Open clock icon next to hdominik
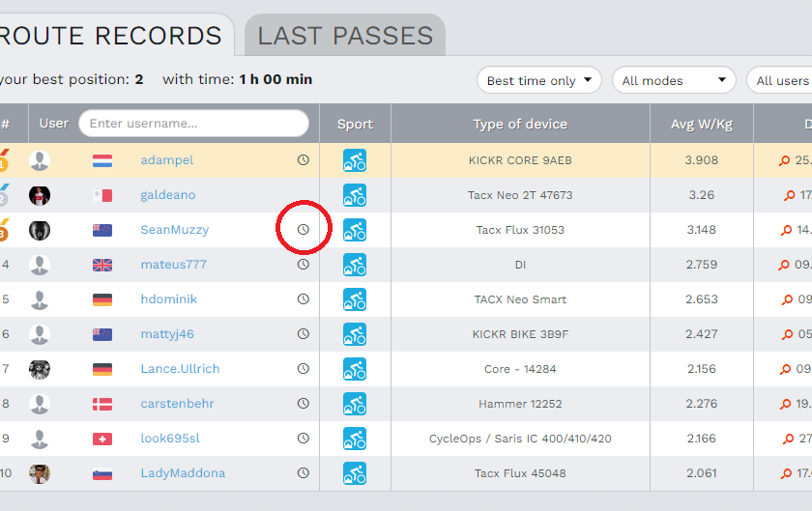Screen dimensions: 812x511 [x=303, y=298]
